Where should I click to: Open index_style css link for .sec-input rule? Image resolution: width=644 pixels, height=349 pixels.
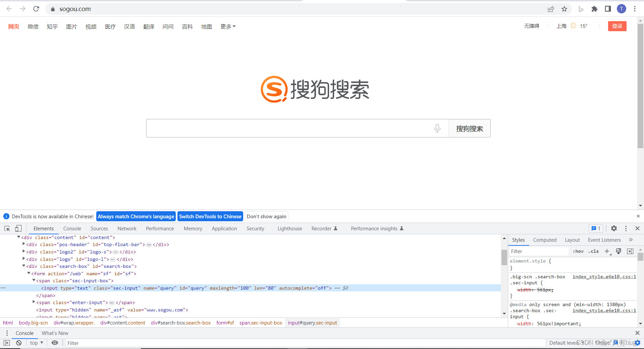[604, 277]
